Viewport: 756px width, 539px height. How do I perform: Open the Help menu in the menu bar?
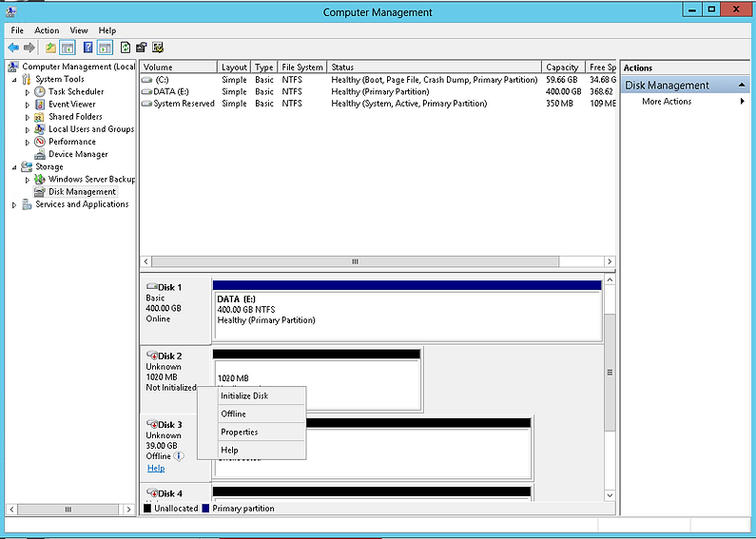click(x=107, y=30)
